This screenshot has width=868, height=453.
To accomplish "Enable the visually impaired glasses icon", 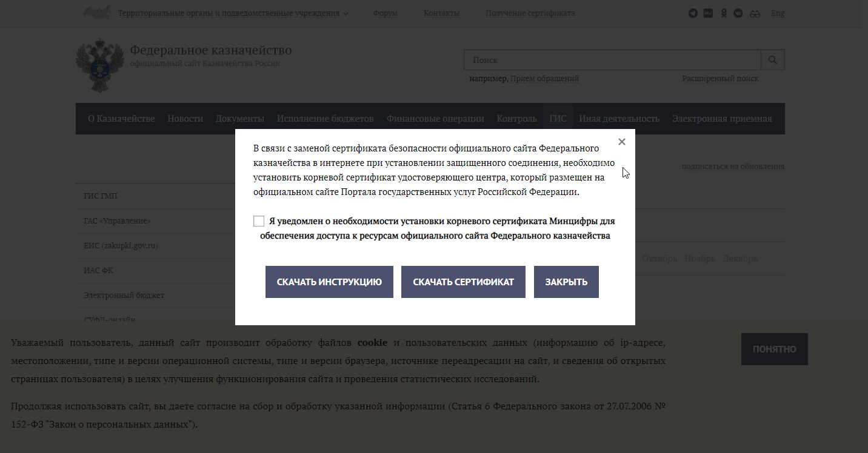I will pos(755,13).
